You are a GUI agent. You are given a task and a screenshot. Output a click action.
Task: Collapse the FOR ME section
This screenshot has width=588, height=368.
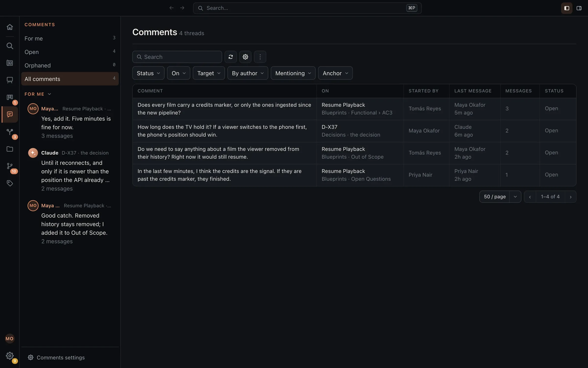coord(38,94)
